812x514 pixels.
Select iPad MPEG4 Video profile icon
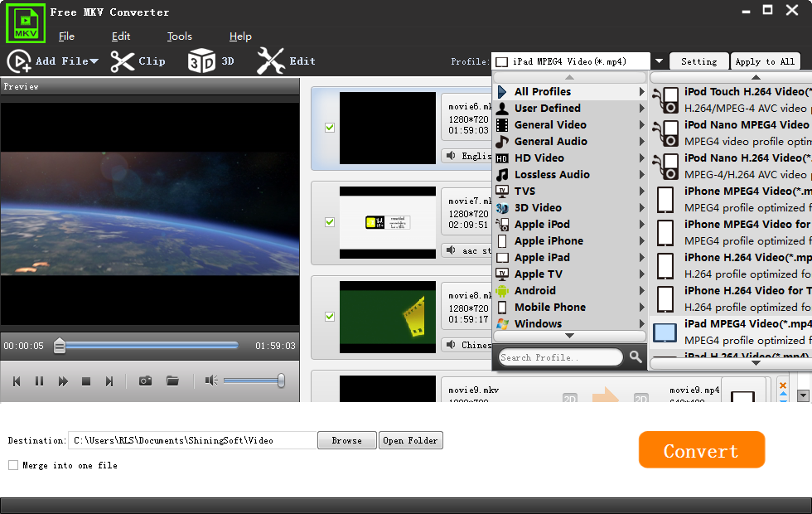click(665, 332)
